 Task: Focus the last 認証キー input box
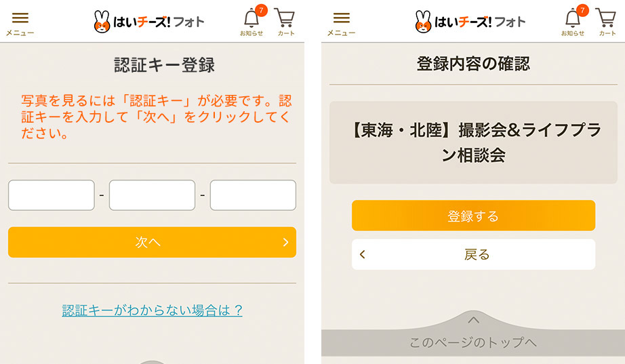(x=253, y=195)
